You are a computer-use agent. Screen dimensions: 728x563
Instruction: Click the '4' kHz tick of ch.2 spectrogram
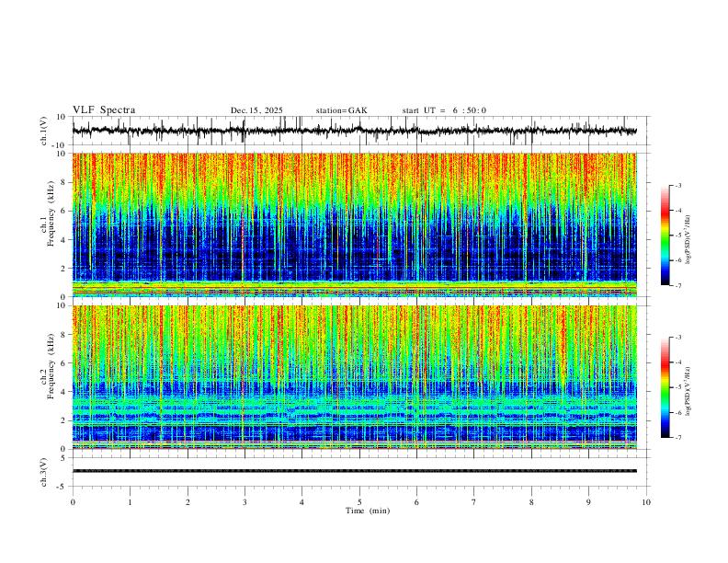(x=63, y=392)
